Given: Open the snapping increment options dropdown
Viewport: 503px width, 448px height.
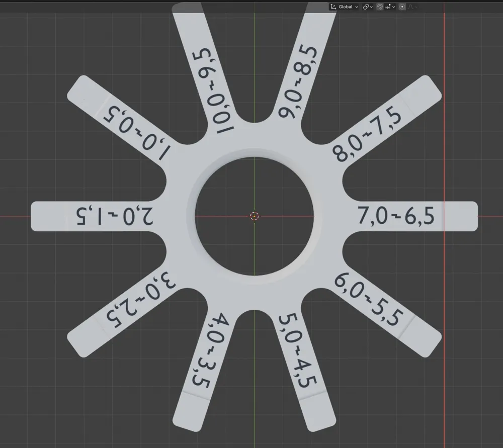Looking at the screenshot, I should (x=390, y=7).
